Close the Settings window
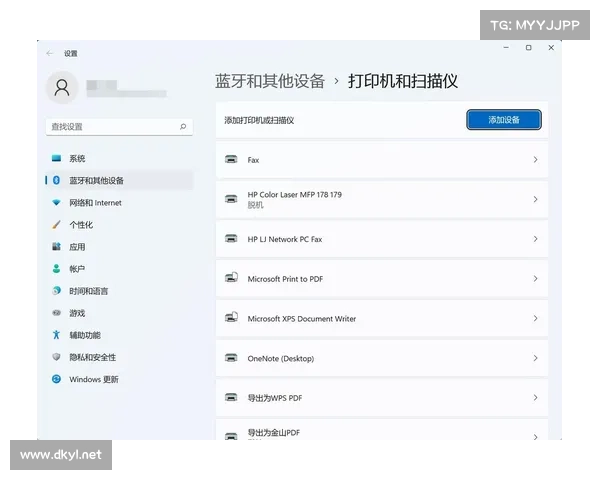 click(x=551, y=47)
